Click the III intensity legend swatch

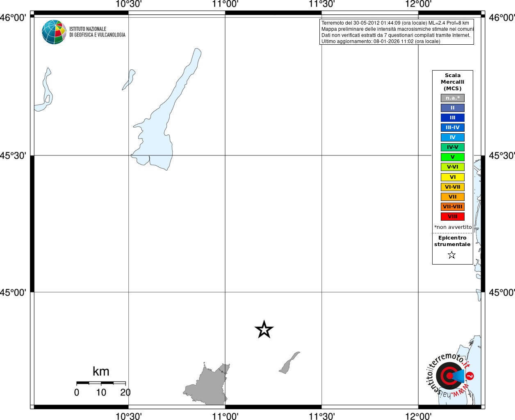coord(453,118)
